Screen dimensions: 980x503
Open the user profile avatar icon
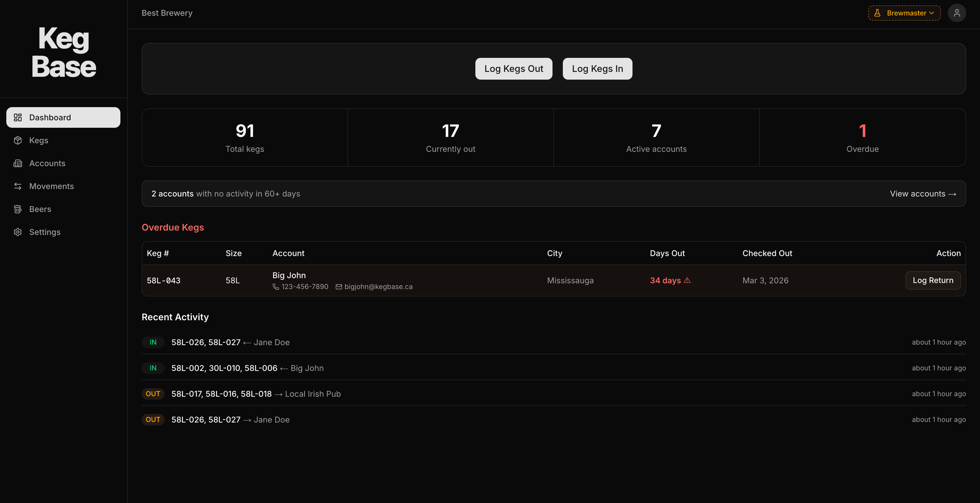pyautogui.click(x=956, y=13)
